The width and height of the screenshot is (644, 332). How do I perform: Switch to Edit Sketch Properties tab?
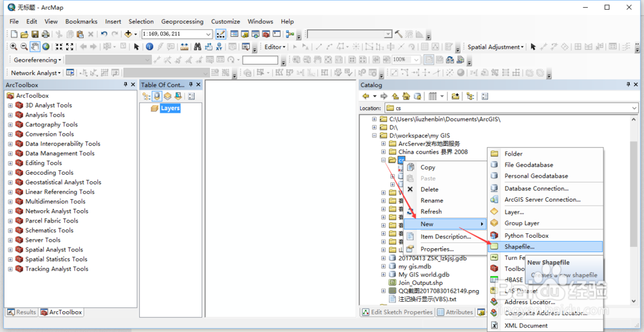click(397, 312)
